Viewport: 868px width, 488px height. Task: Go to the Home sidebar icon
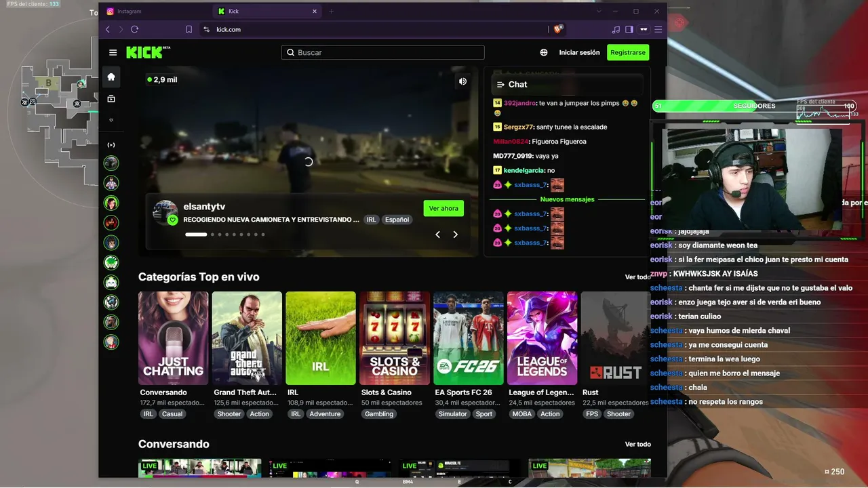pos(111,77)
